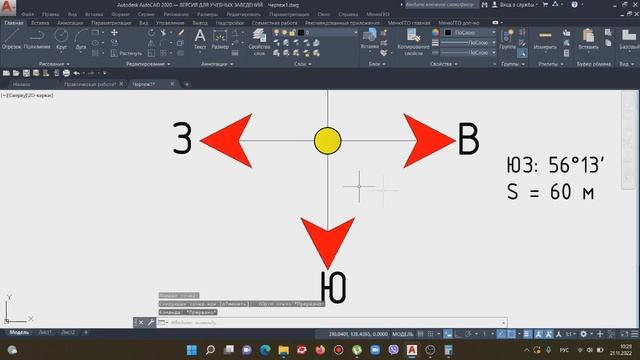Toggle ortho mode in status bar
The width and height of the screenshot is (640, 360).
[x=458, y=334]
